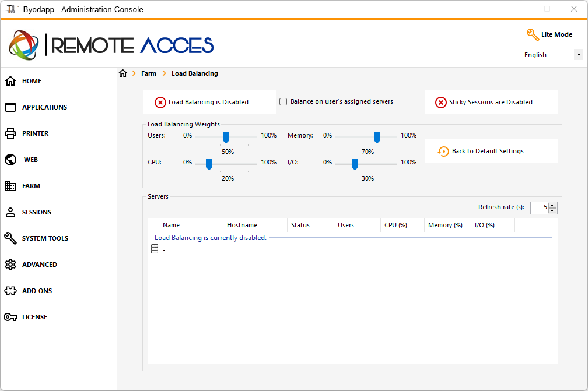
Task: Open the WEB section label
Action: (x=31, y=160)
